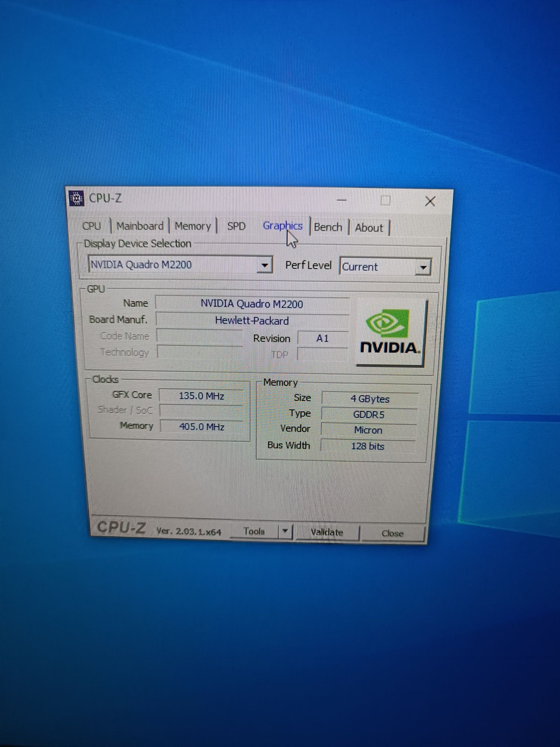Go to the Bench tab
Viewport: 560px width, 747px height.
pyautogui.click(x=328, y=227)
